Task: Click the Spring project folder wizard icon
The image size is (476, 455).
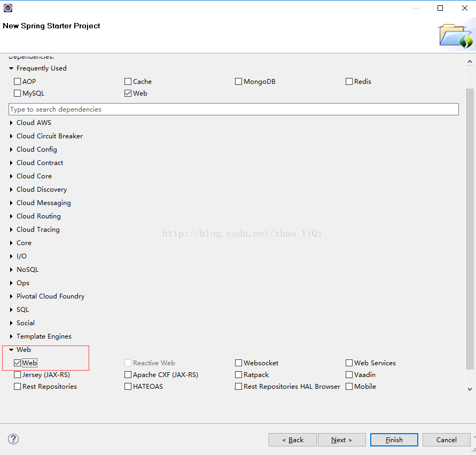Action: tap(456, 36)
